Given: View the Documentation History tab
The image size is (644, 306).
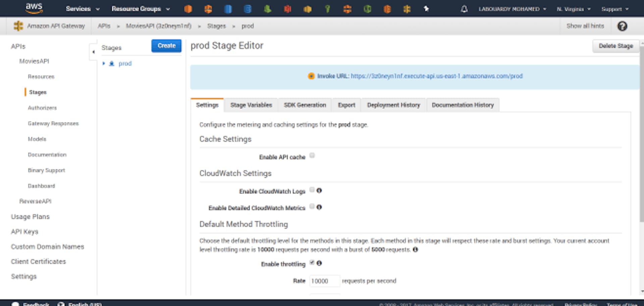Looking at the screenshot, I should 463,105.
